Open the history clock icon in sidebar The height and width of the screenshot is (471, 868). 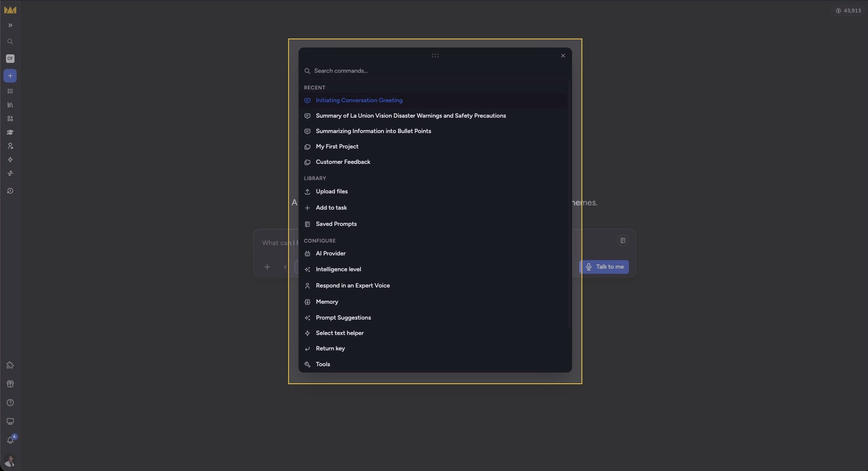pos(10,191)
